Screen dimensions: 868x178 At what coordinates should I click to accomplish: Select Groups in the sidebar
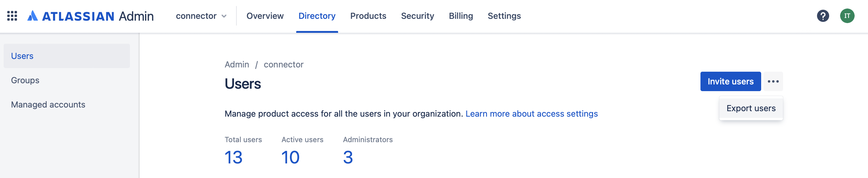(25, 80)
